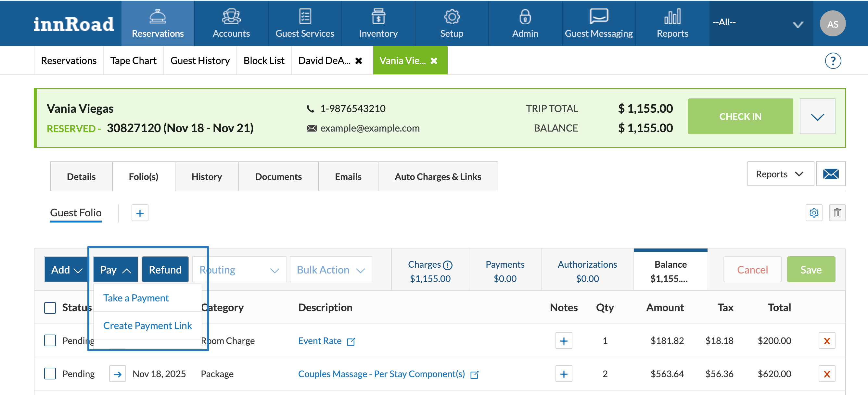Delete folio using trash icon
The height and width of the screenshot is (395, 868).
pyautogui.click(x=837, y=213)
